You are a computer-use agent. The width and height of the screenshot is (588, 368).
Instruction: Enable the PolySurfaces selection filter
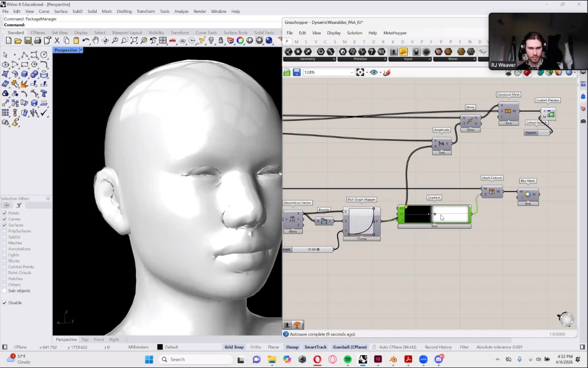tap(4, 231)
